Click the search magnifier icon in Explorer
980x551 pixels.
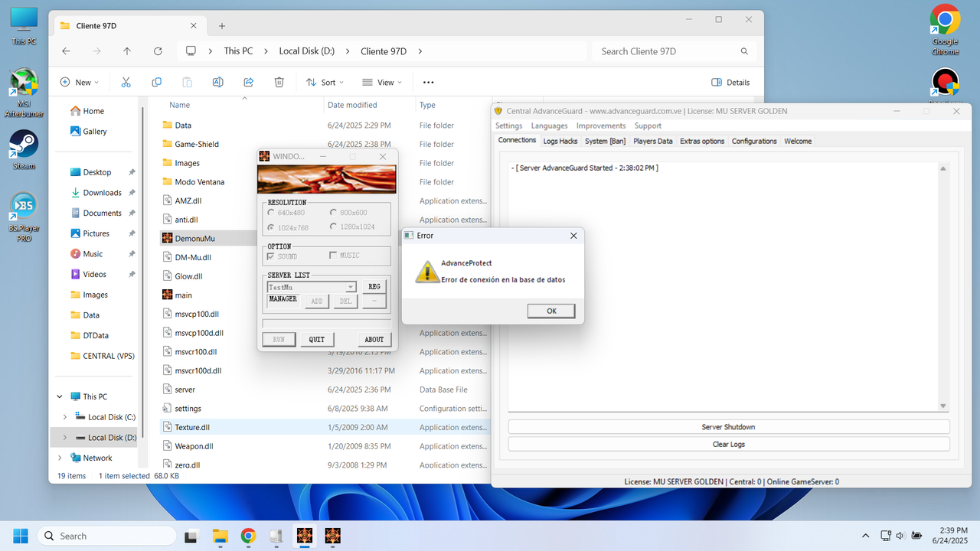(744, 51)
